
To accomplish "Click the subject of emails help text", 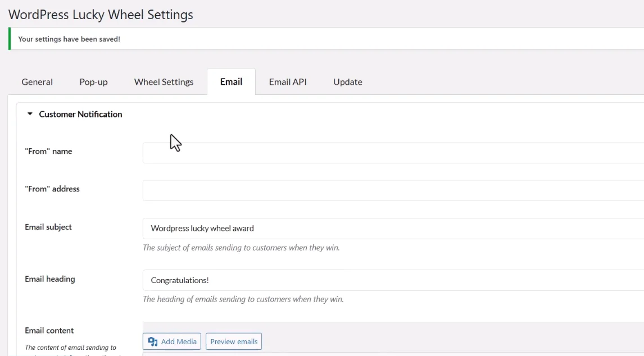I will tap(241, 248).
